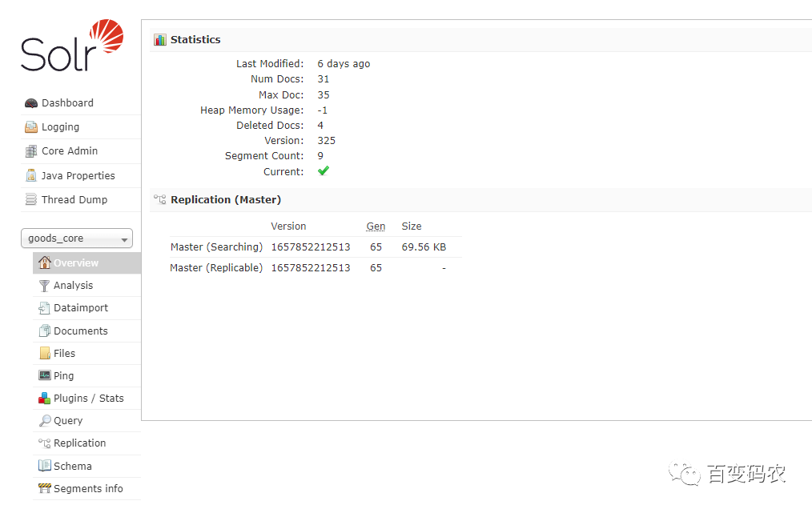Viewport: 812px width, 509px height.
Task: Click the Schema book icon
Action: click(45, 466)
